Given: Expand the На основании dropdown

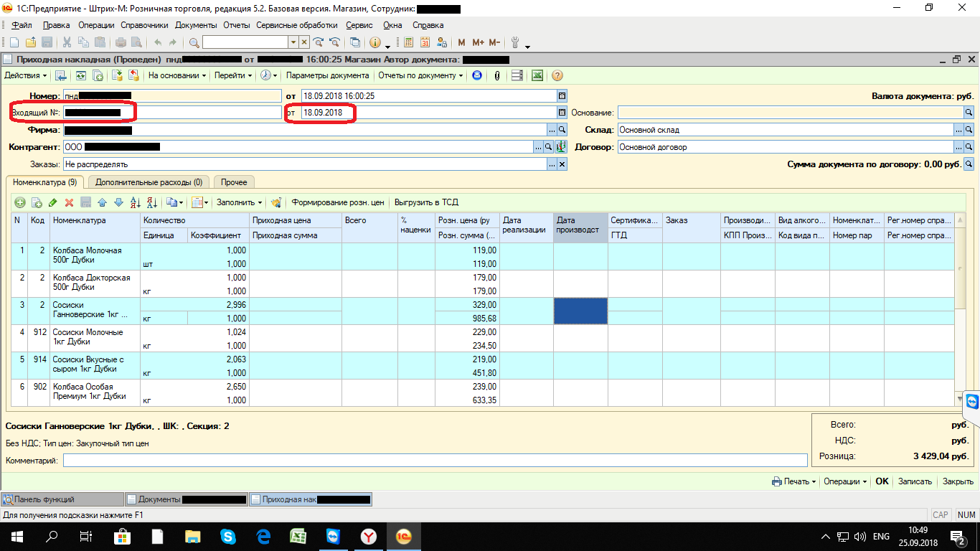Looking at the screenshot, I should [x=177, y=75].
